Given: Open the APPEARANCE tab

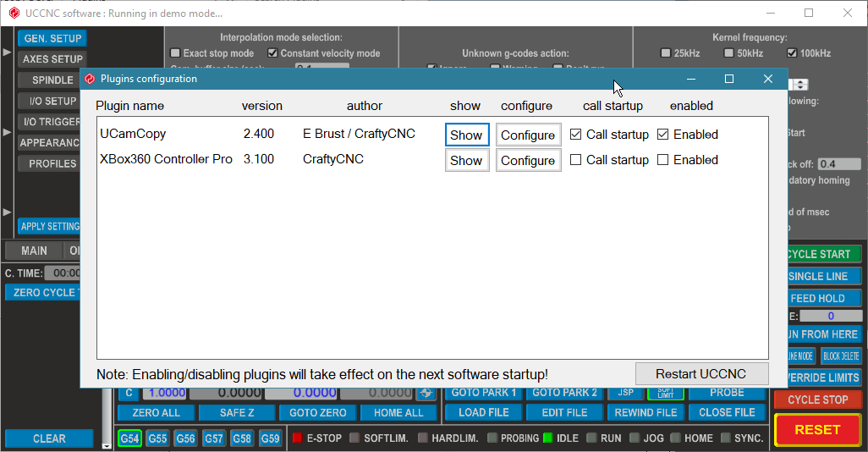Looking at the screenshot, I should pos(49,143).
